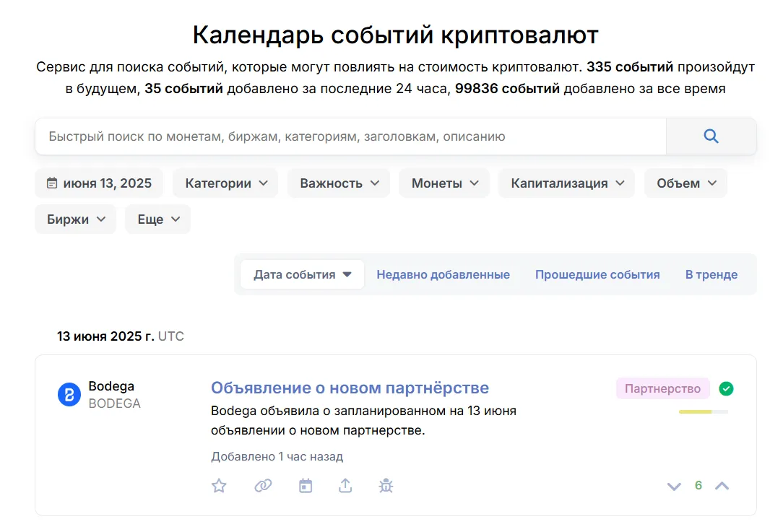Switch to Недавно добавленные tab
Image resolution: width=783 pixels, height=532 pixels.
point(443,274)
